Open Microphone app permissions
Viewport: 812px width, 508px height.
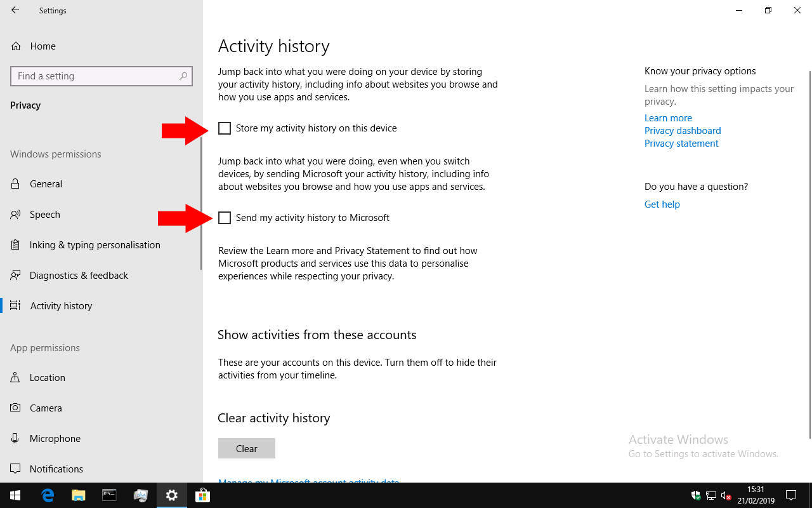click(101, 439)
